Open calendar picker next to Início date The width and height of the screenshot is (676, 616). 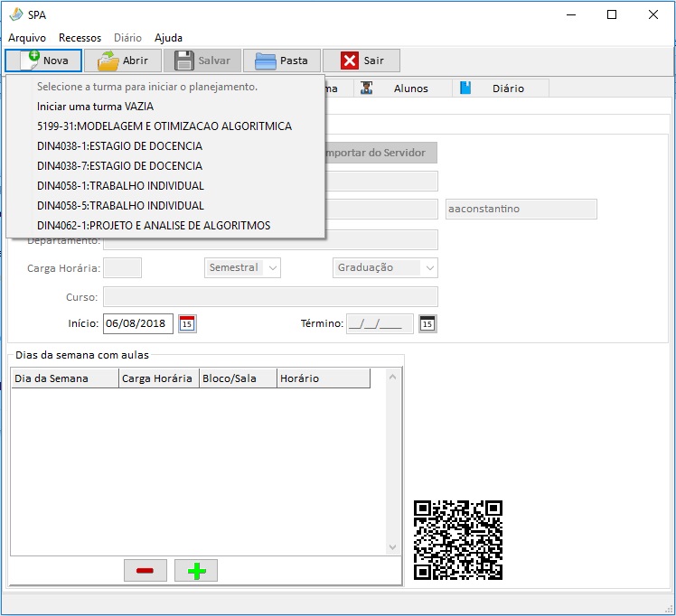click(187, 323)
